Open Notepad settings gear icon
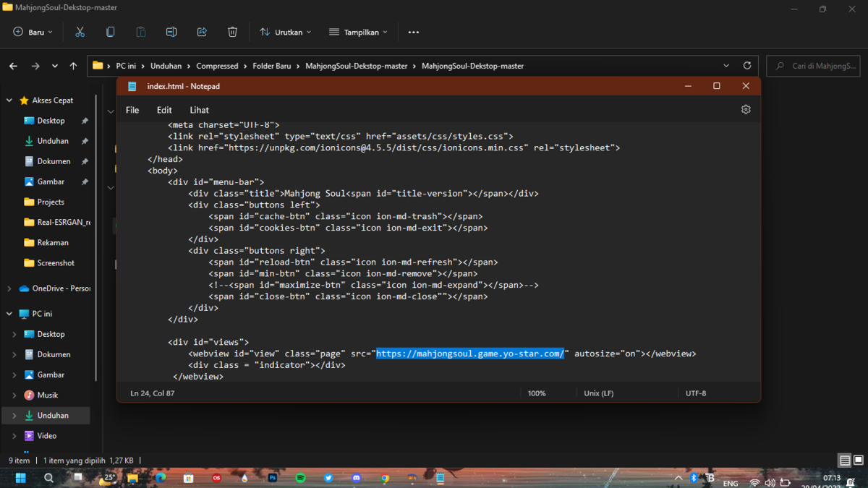The width and height of the screenshot is (868, 488). pos(746,109)
